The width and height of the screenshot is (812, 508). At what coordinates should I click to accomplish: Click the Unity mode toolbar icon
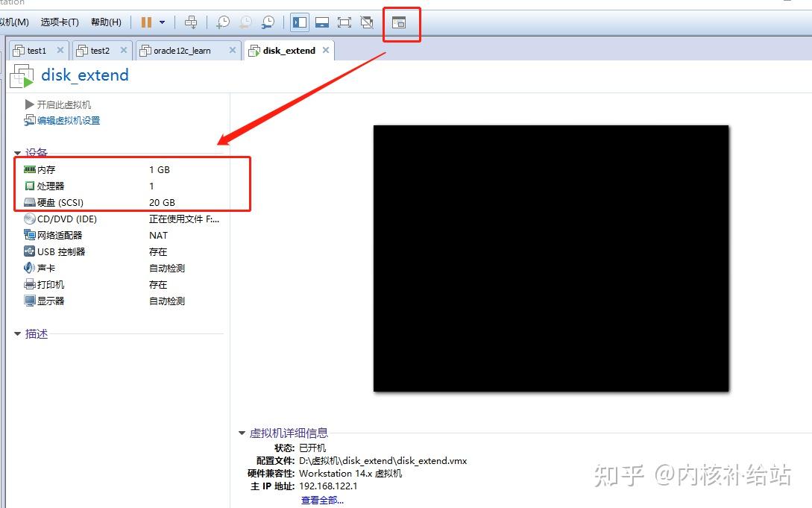(367, 22)
